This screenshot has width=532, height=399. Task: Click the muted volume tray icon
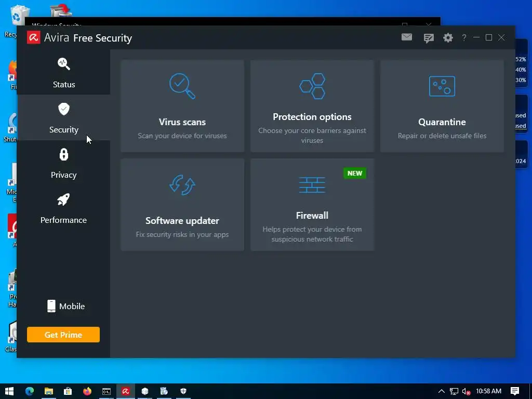(466, 391)
